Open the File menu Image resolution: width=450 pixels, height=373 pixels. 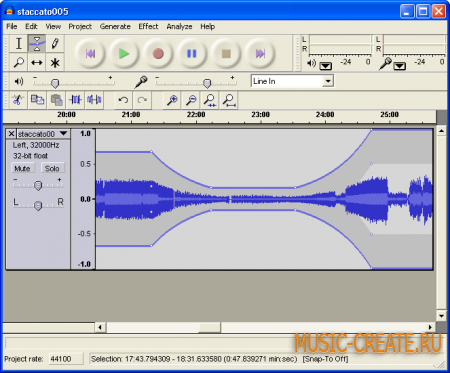(12, 26)
